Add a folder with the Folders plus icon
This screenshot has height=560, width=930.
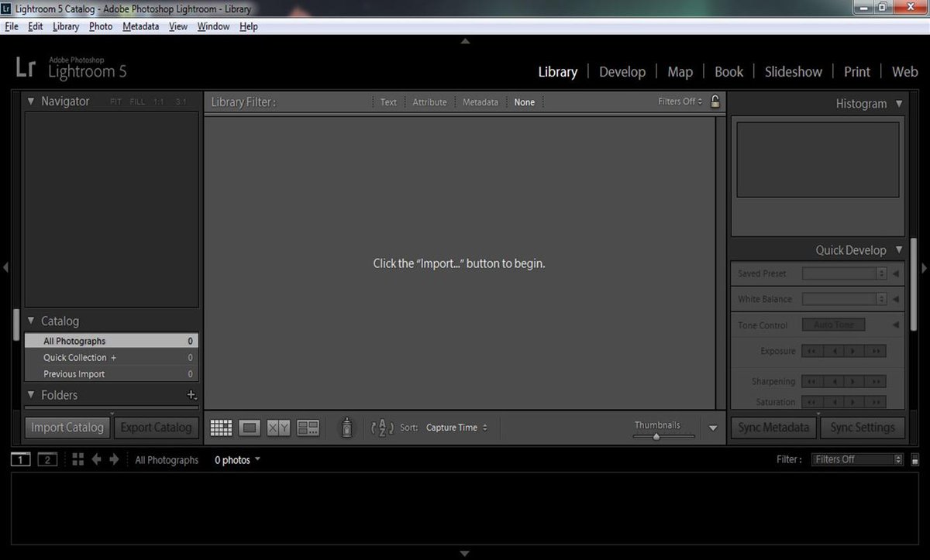(191, 395)
